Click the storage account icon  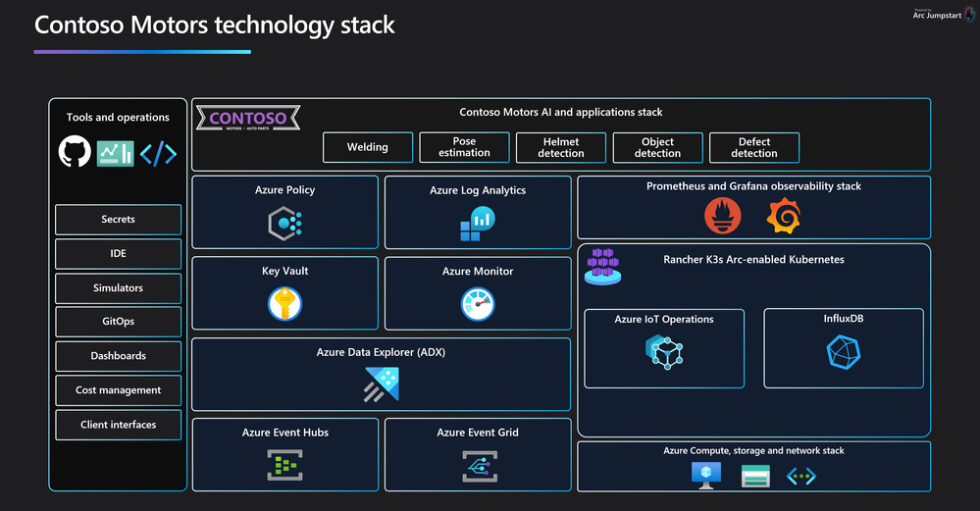(755, 476)
